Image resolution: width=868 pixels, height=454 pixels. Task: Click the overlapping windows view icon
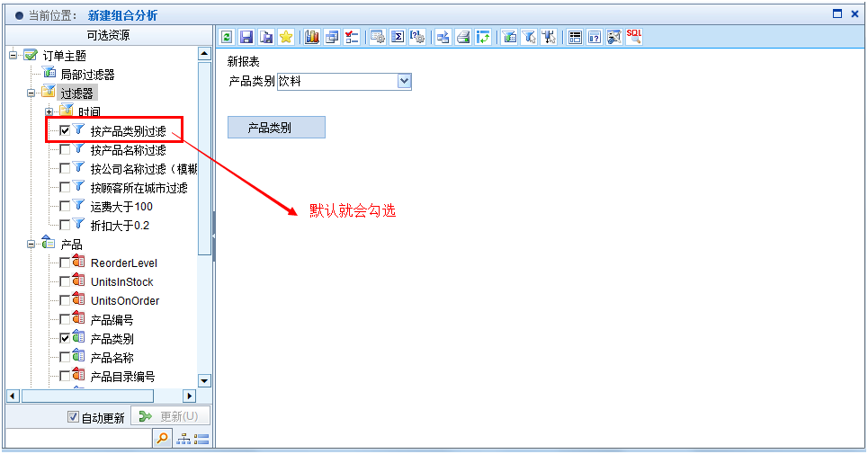point(332,37)
